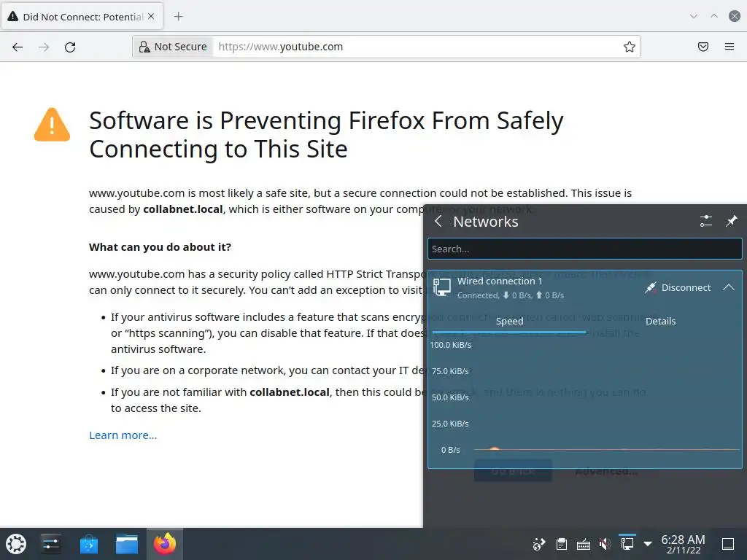Open the Firefox hamburger menu
Screen dimensions: 747x560
point(729,47)
